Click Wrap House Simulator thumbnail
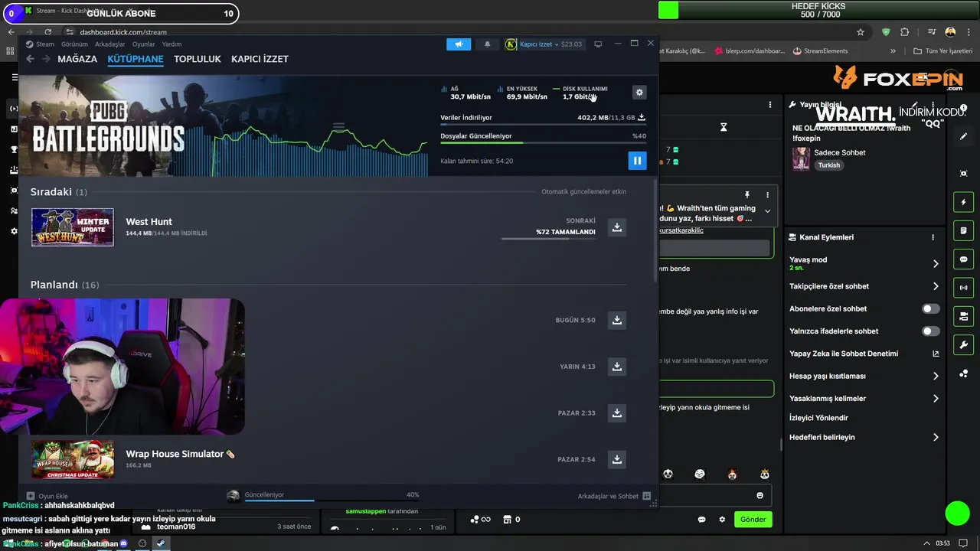Viewport: 980px width, 551px height. click(73, 459)
